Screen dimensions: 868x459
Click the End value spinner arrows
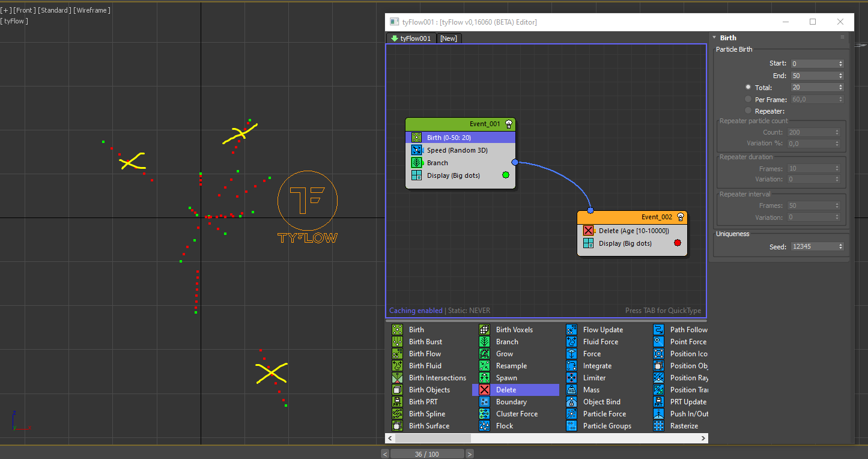pyautogui.click(x=840, y=76)
